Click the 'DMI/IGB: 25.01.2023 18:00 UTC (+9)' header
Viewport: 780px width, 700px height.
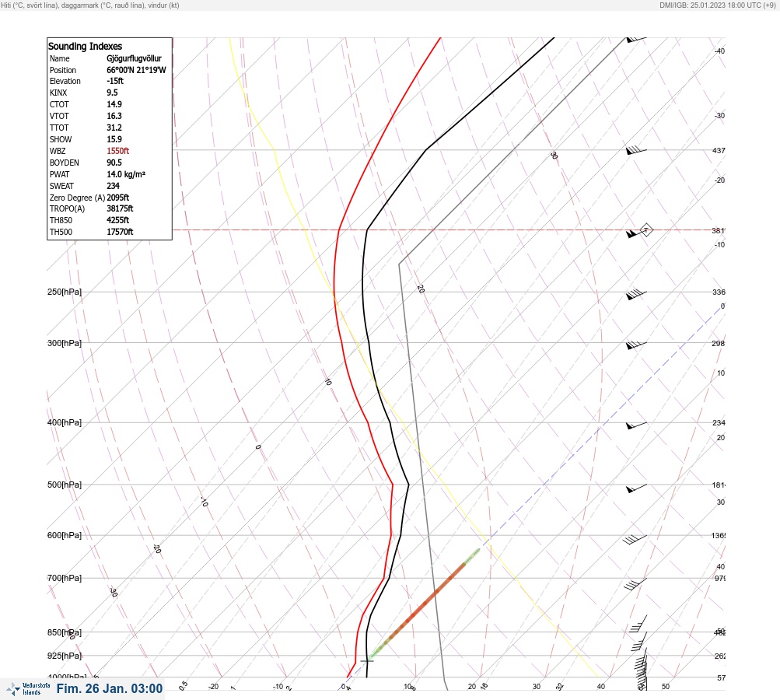click(x=717, y=5)
